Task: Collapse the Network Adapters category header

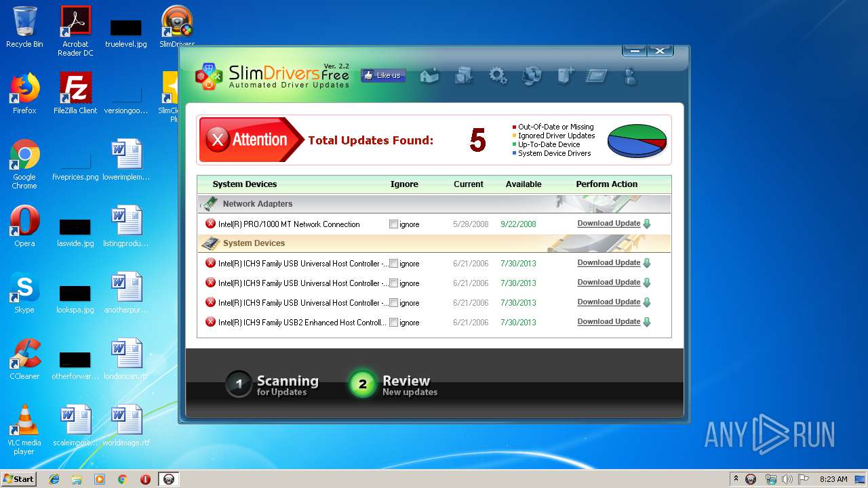Action: coord(434,203)
